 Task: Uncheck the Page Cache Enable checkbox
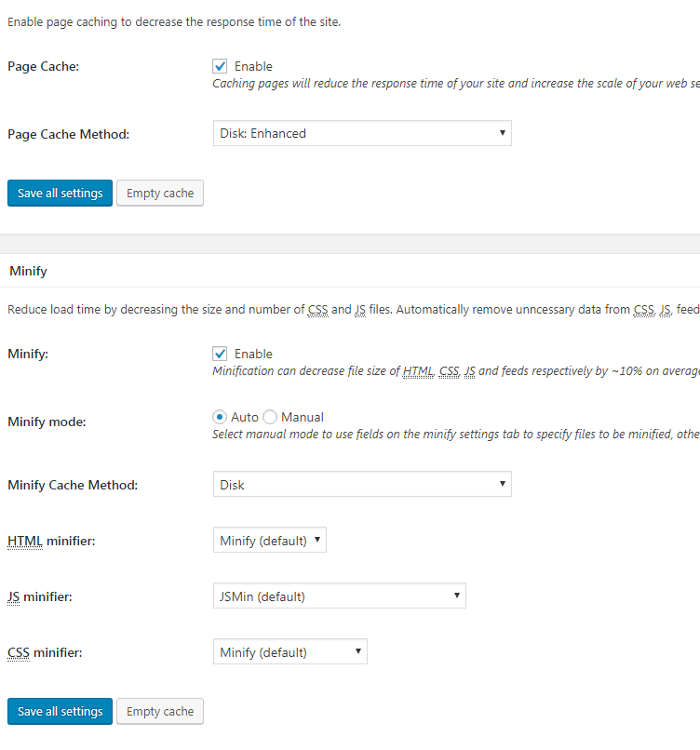click(x=220, y=66)
